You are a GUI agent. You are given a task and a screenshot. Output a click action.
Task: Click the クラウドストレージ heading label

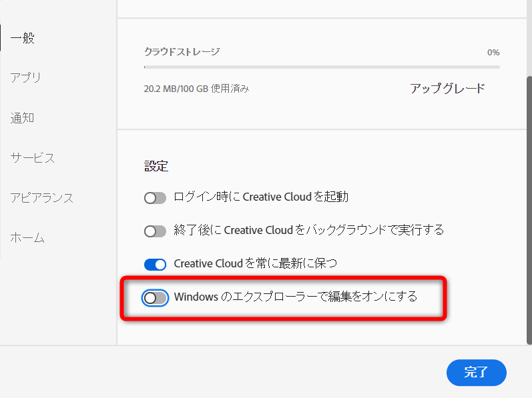pyautogui.click(x=182, y=51)
